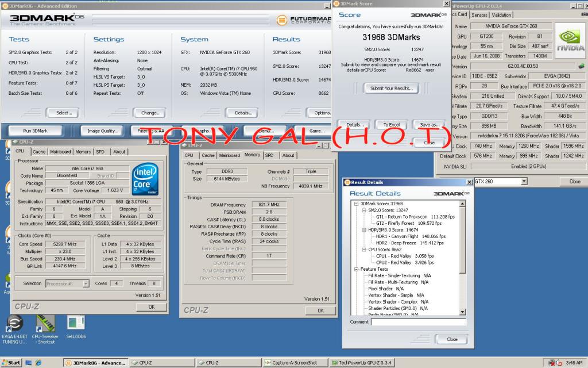
Task: Click Details... in the 3DMark Score window
Action: (355, 125)
